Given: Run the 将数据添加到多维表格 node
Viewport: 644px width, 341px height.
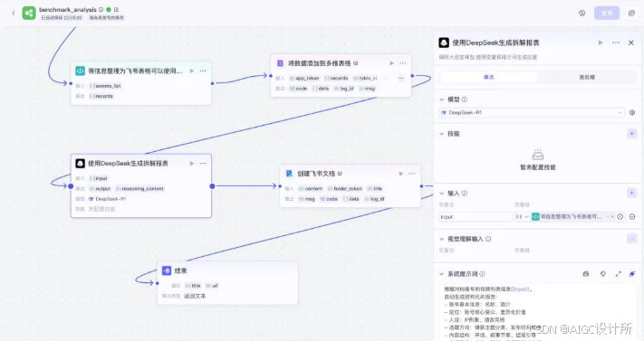Looking at the screenshot, I should tap(391, 63).
